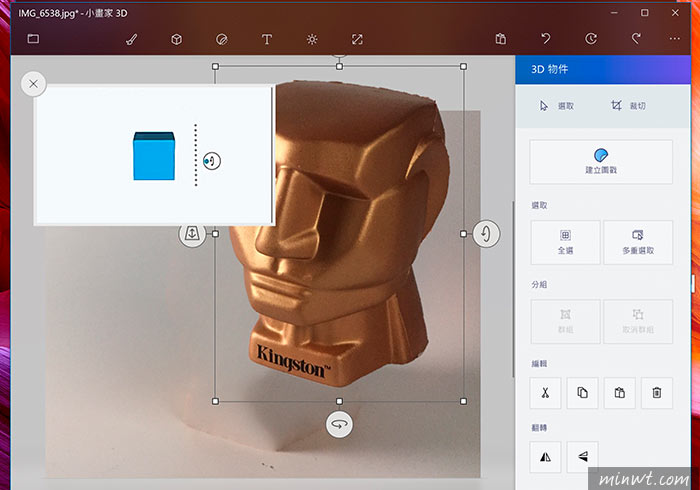Click the Delete trash can icon

[x=657, y=393]
